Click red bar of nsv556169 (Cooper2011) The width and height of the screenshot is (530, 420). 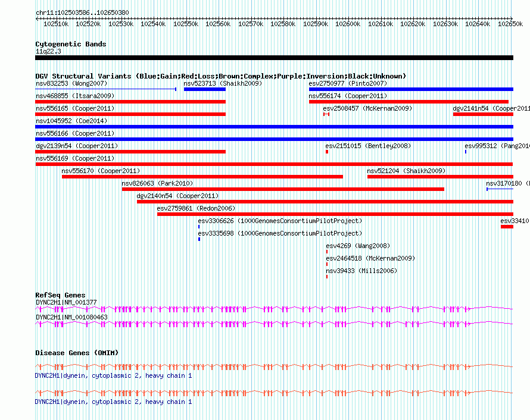coord(274,164)
